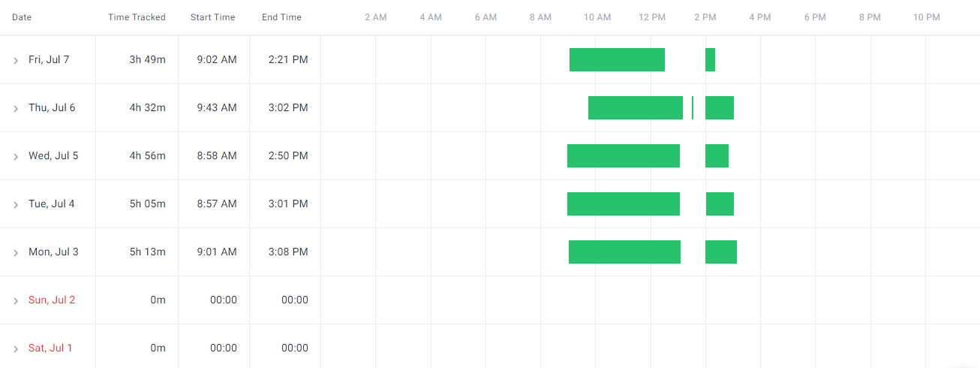The image size is (980, 368).
Task: Click the 12 PM timeline hour label
Action: tap(652, 17)
